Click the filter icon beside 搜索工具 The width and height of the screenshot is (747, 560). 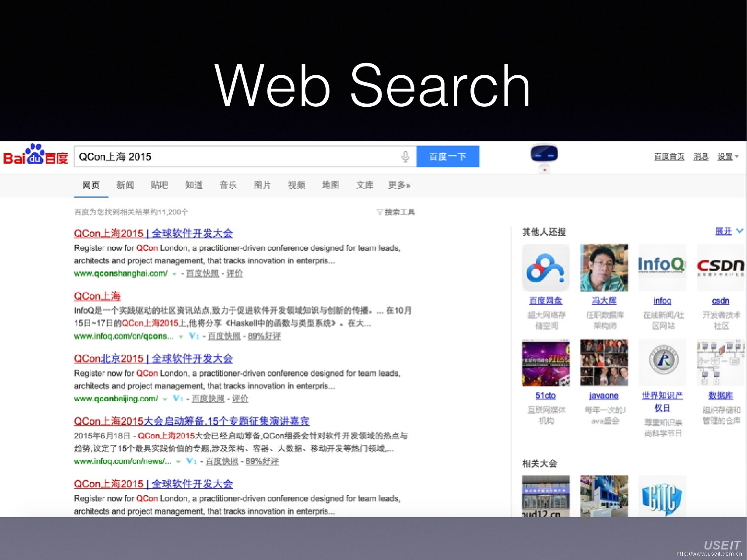(x=379, y=212)
